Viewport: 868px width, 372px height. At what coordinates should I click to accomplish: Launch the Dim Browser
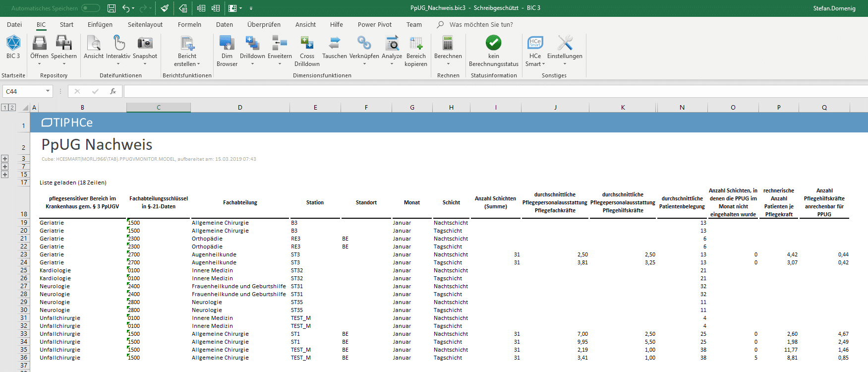pyautogui.click(x=227, y=43)
